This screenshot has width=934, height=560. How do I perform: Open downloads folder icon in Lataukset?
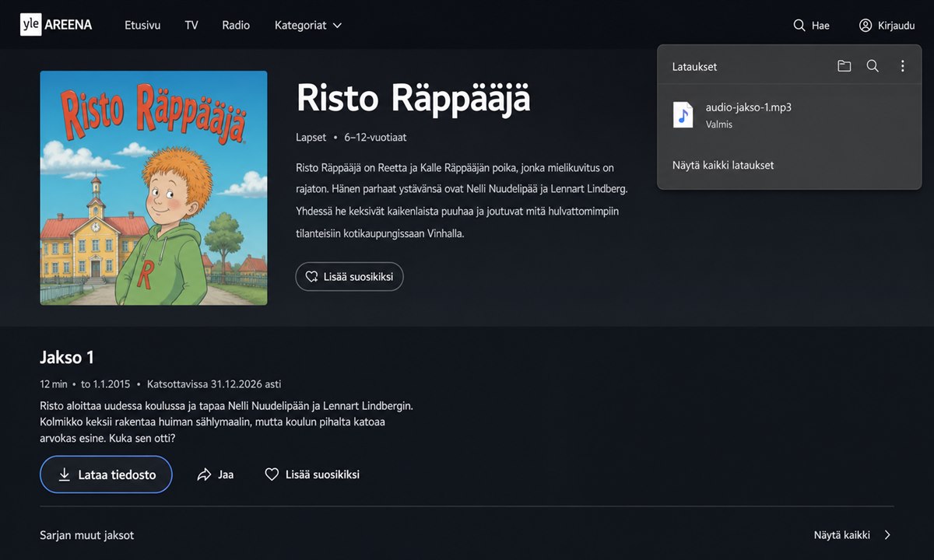tap(844, 66)
